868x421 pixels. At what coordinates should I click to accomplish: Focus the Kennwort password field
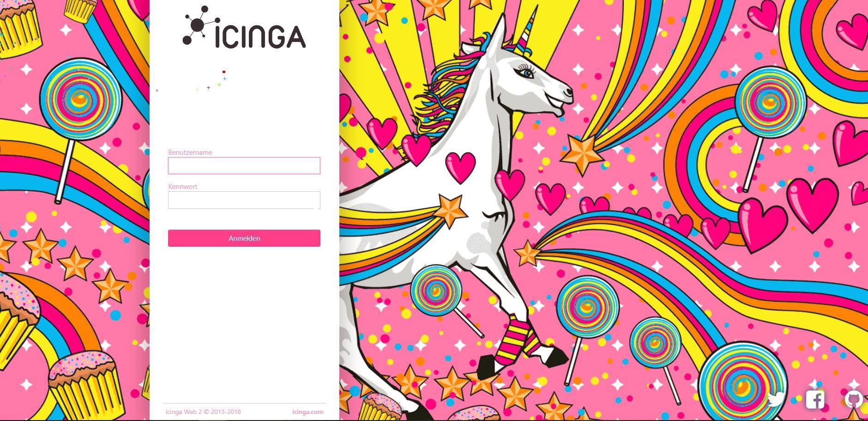click(x=244, y=200)
